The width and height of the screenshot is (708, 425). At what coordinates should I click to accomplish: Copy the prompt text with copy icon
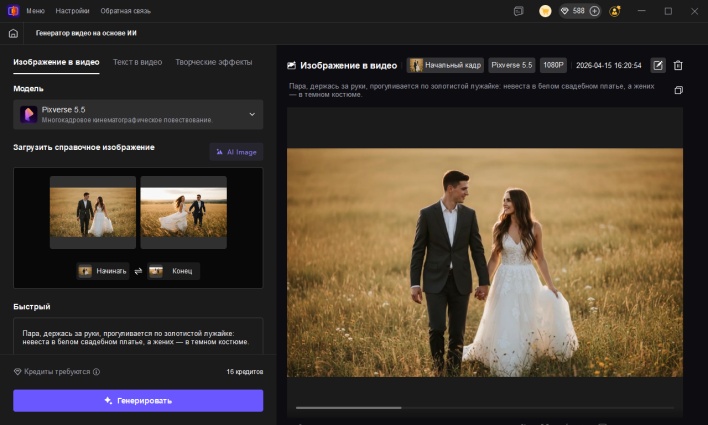[678, 90]
